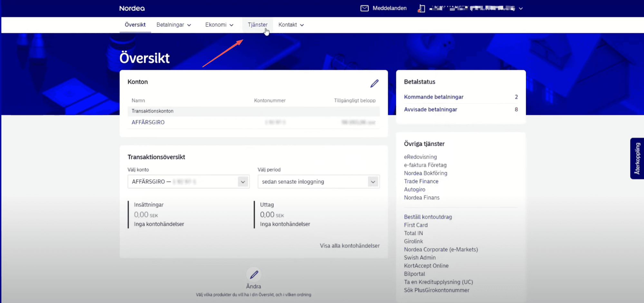Open Nordea Finans link

(x=422, y=198)
